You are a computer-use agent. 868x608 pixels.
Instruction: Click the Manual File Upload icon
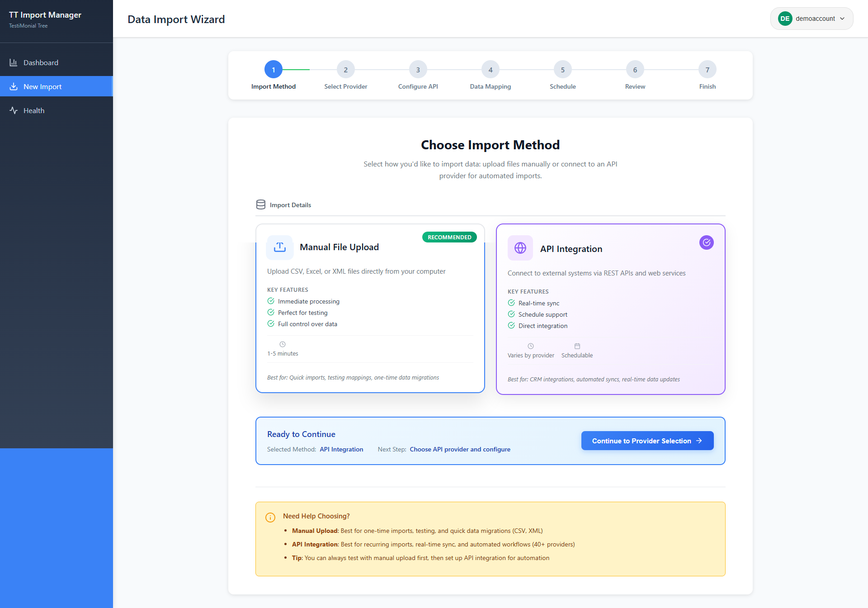(x=280, y=247)
